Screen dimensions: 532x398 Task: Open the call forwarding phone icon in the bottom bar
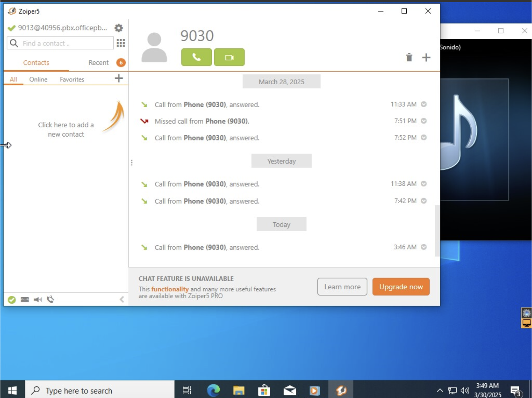pos(51,299)
